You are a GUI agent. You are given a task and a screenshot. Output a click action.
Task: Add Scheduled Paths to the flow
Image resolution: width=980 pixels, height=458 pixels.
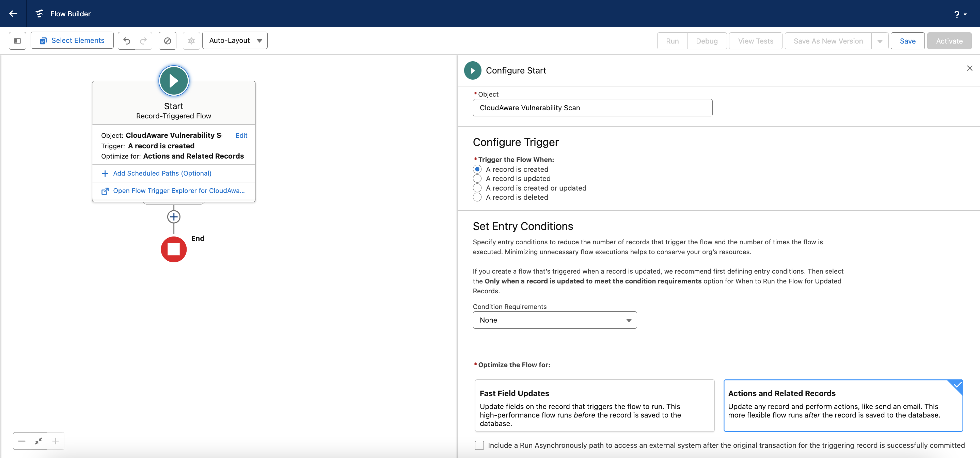click(162, 173)
